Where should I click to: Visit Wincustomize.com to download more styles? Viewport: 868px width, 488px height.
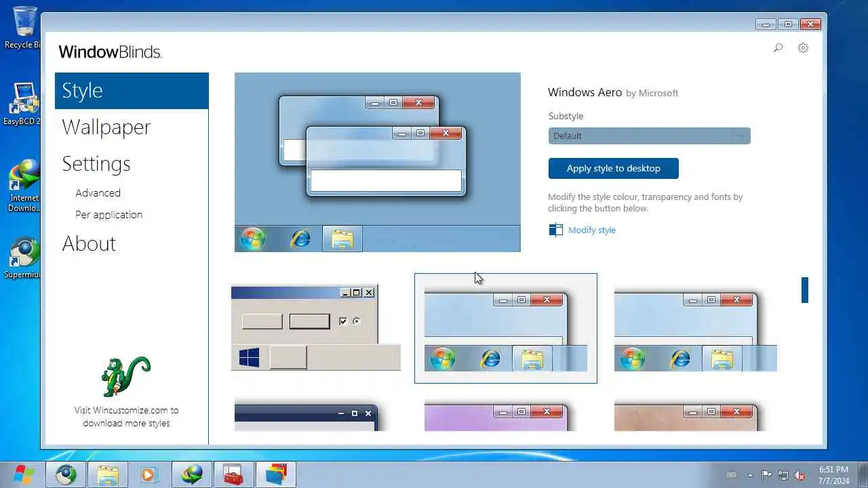point(126,416)
